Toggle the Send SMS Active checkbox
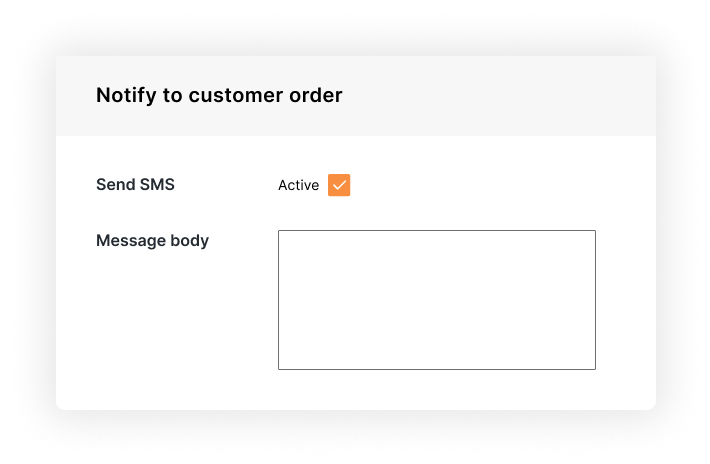710x464 pixels. [339, 185]
